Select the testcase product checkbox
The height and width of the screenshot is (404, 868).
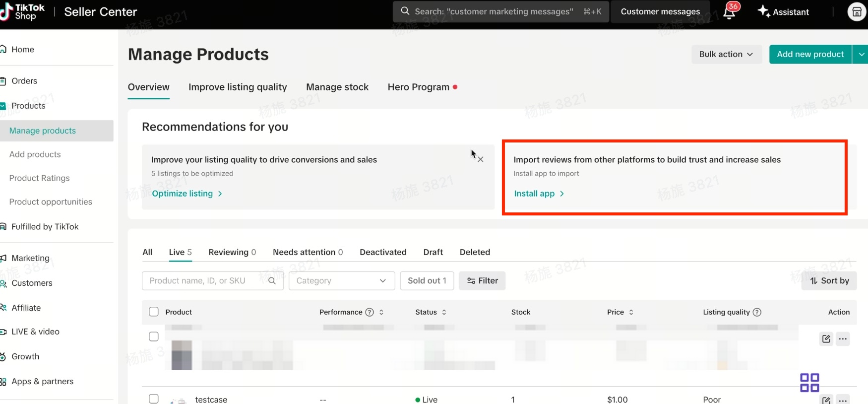154,399
